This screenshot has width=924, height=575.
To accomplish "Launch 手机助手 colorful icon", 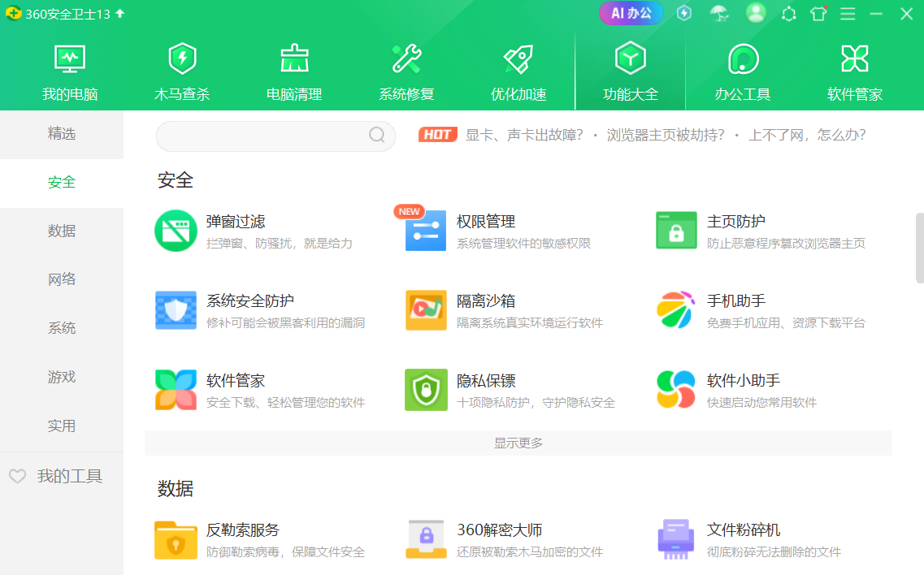I will pos(676,310).
